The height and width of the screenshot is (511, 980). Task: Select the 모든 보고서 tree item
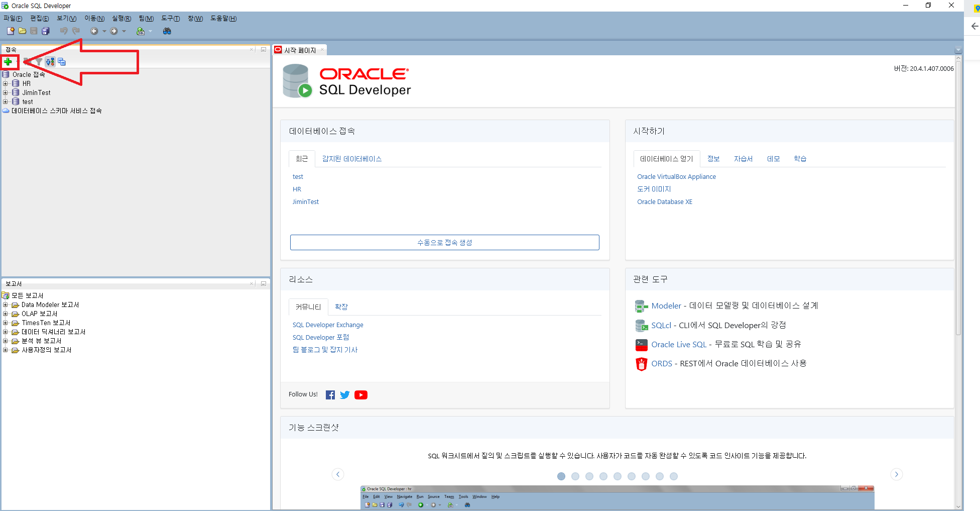(x=28, y=295)
